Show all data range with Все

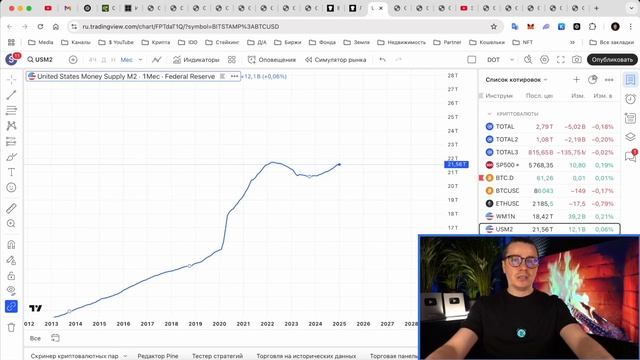tap(35, 338)
